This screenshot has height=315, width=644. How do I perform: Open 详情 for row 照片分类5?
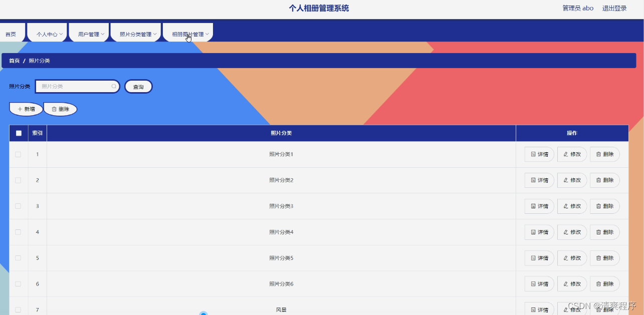coord(539,258)
